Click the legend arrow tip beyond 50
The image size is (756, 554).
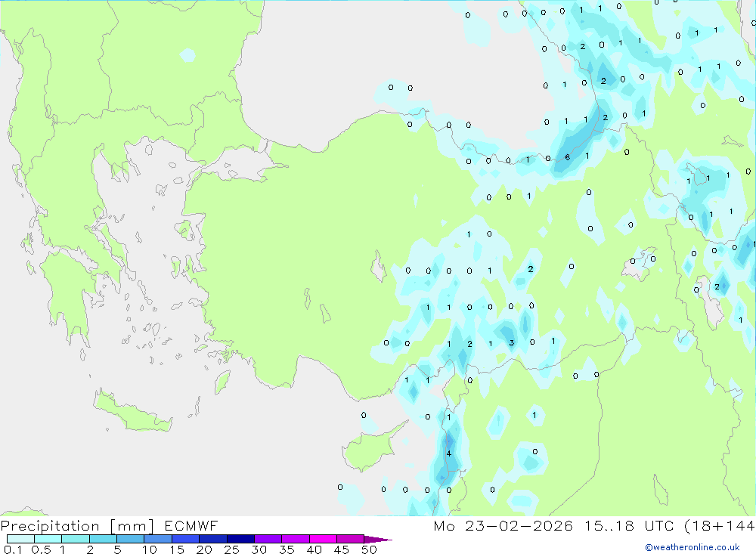pos(378,540)
